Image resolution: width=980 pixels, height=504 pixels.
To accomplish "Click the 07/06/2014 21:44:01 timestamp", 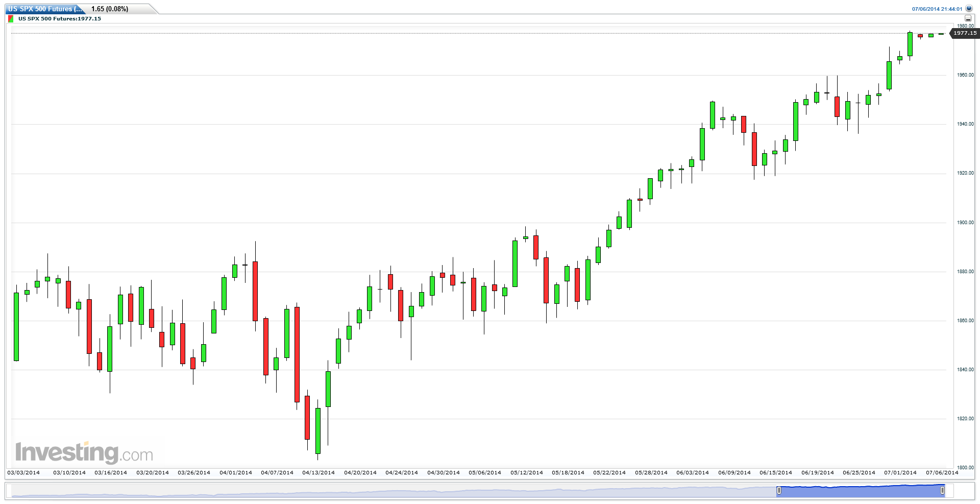I will tap(937, 9).
